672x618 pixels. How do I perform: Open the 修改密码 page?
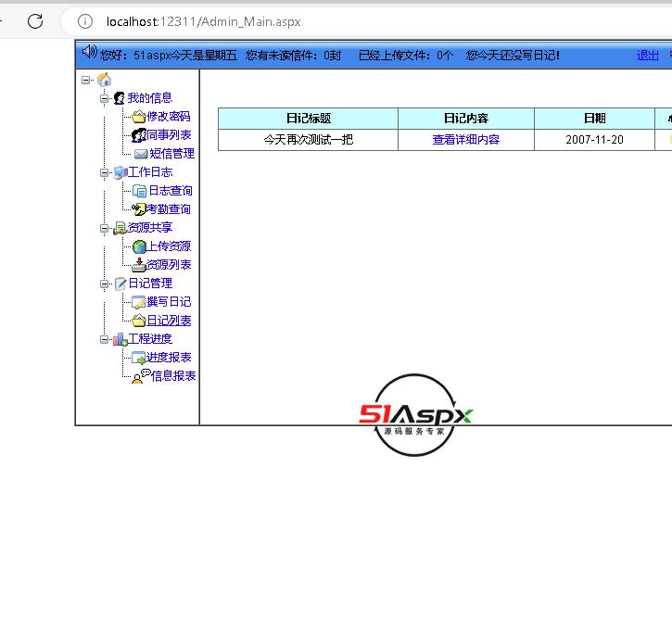point(169,117)
